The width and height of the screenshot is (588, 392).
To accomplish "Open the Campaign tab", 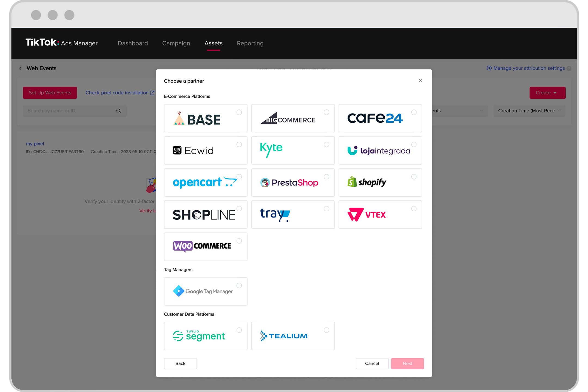I will pyautogui.click(x=176, y=43).
